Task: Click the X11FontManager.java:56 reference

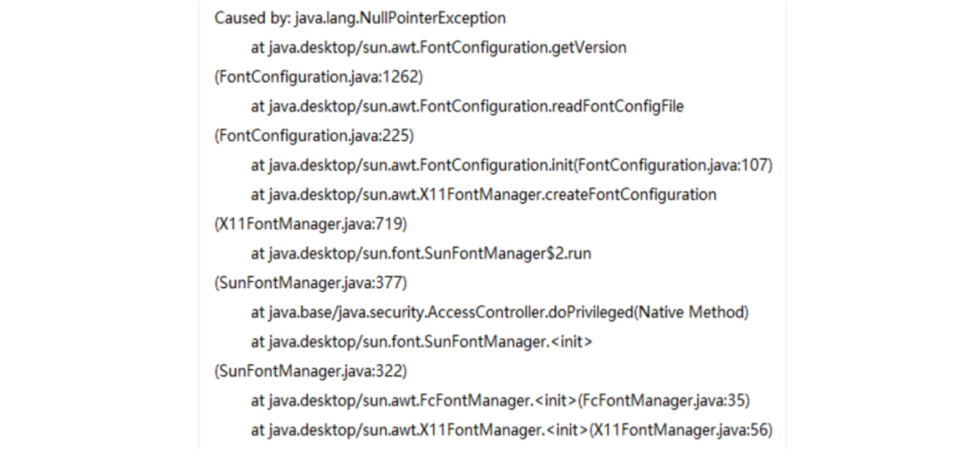Action: pyautogui.click(x=682, y=430)
